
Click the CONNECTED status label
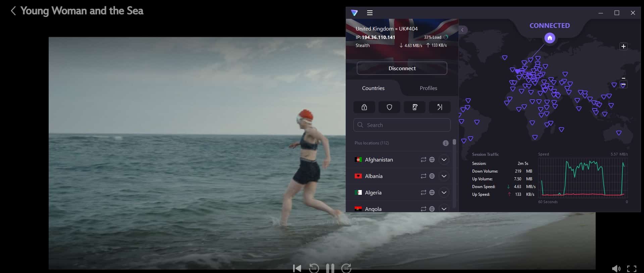(x=550, y=26)
